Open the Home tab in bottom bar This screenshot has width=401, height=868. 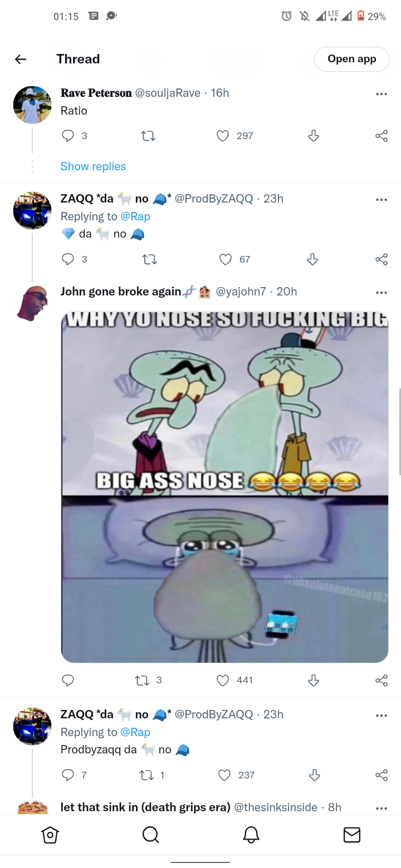tap(50, 835)
